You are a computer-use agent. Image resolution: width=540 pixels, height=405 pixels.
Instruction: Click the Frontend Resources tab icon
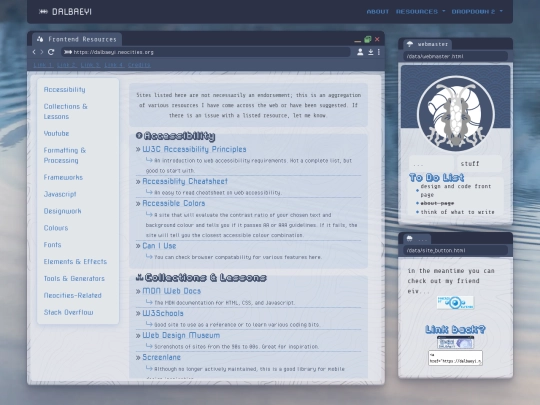pyautogui.click(x=40, y=39)
